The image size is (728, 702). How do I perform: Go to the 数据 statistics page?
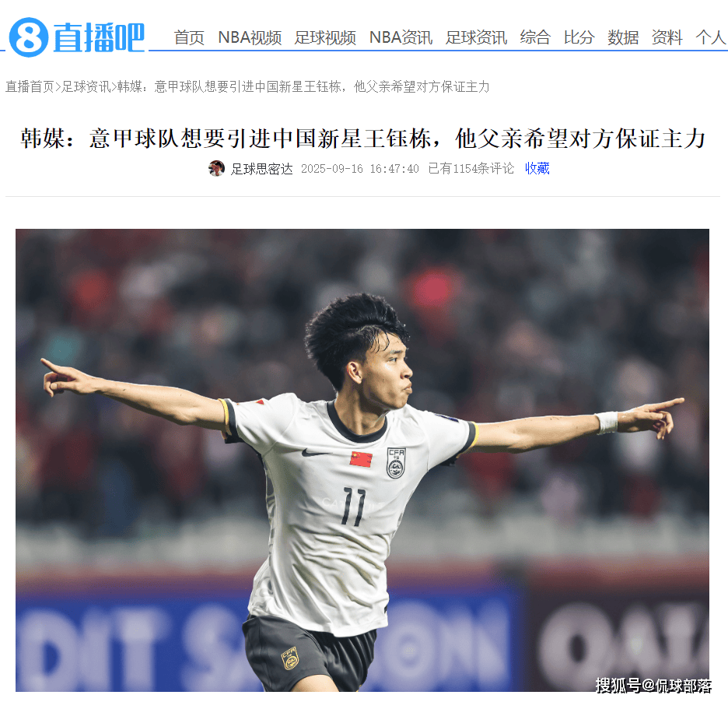coord(623,37)
